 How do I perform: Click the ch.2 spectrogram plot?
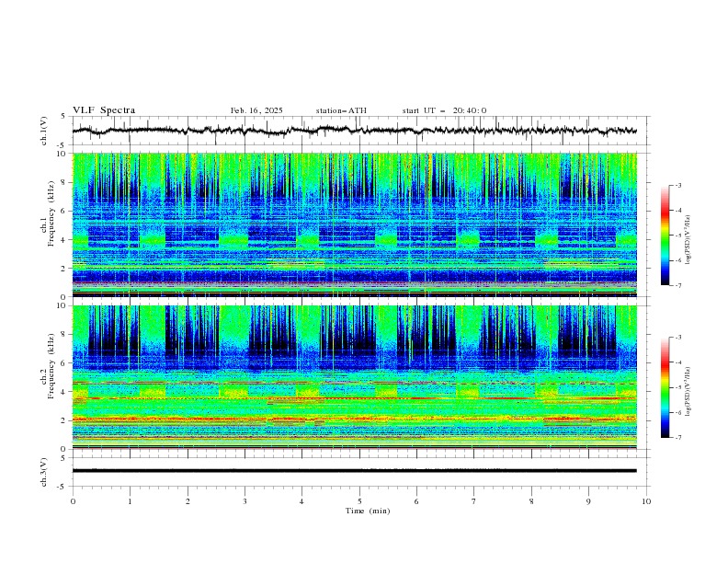355,377
